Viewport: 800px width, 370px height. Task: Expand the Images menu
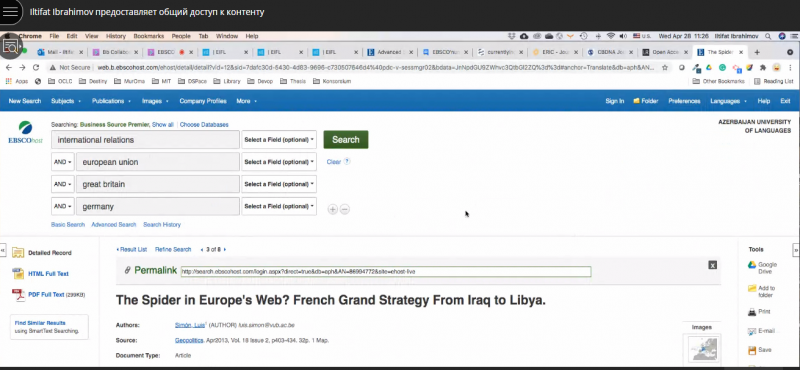[x=155, y=101]
